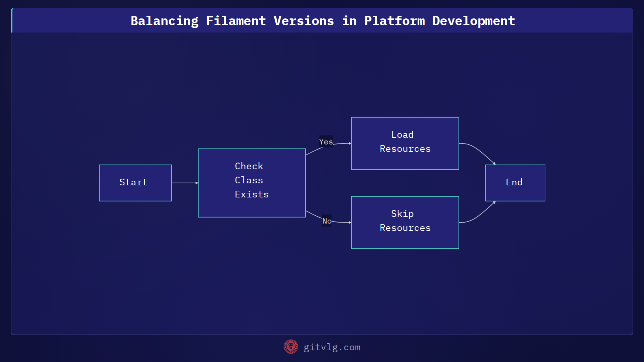Select the Skip Resources node
The image size is (644, 362).
[405, 222]
